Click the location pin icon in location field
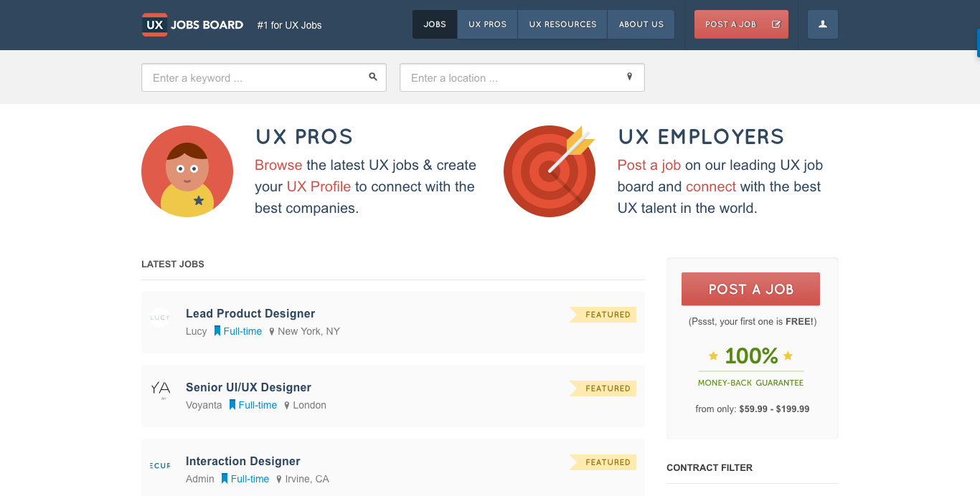This screenshot has width=980, height=496. pos(629,77)
